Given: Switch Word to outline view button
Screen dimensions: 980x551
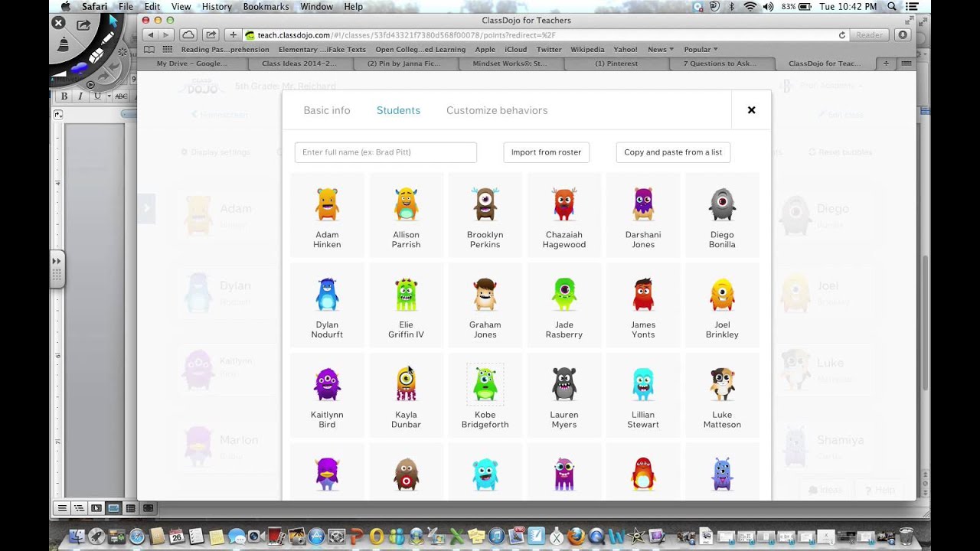Looking at the screenshot, I should click(x=80, y=508).
